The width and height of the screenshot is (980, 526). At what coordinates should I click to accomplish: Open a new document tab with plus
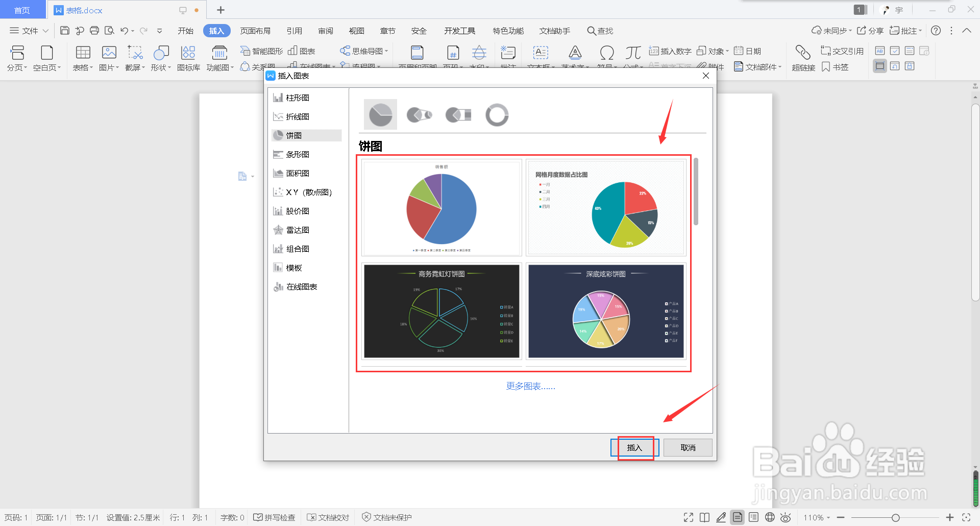pyautogui.click(x=220, y=10)
